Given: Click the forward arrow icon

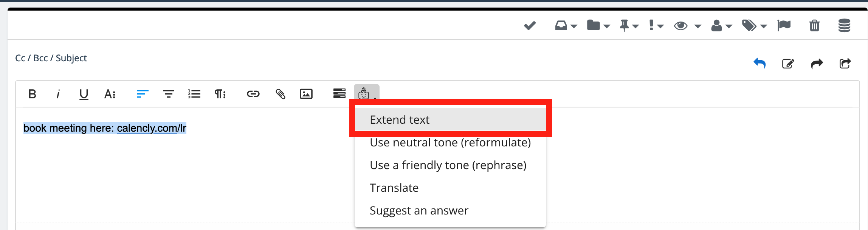Looking at the screenshot, I should coord(817,63).
